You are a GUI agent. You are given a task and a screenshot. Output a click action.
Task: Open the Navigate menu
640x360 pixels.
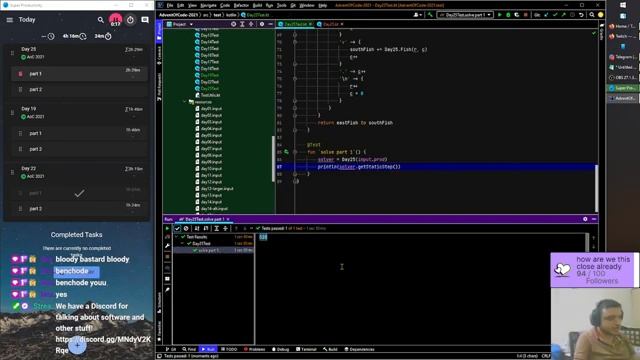[x=208, y=5]
